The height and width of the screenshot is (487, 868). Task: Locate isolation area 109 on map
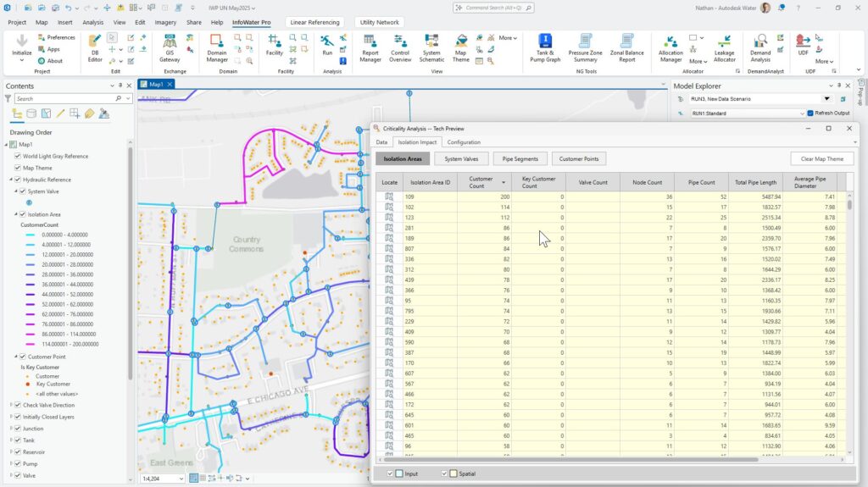[x=390, y=196]
